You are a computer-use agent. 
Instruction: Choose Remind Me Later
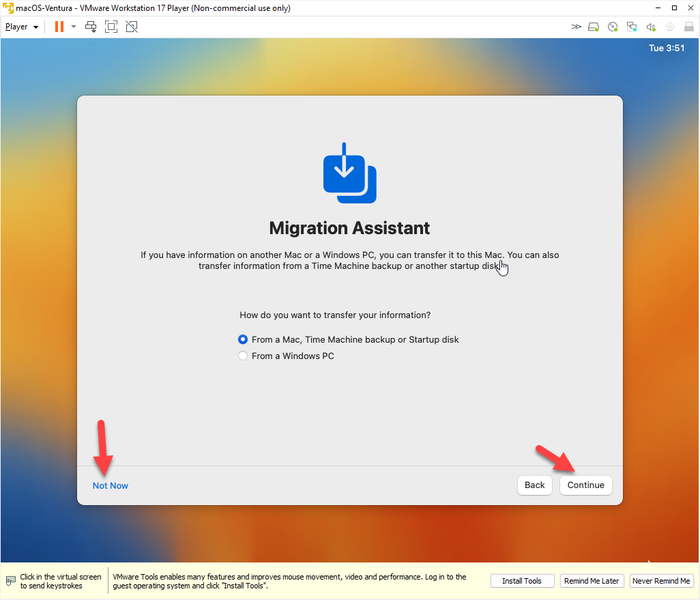tap(592, 581)
